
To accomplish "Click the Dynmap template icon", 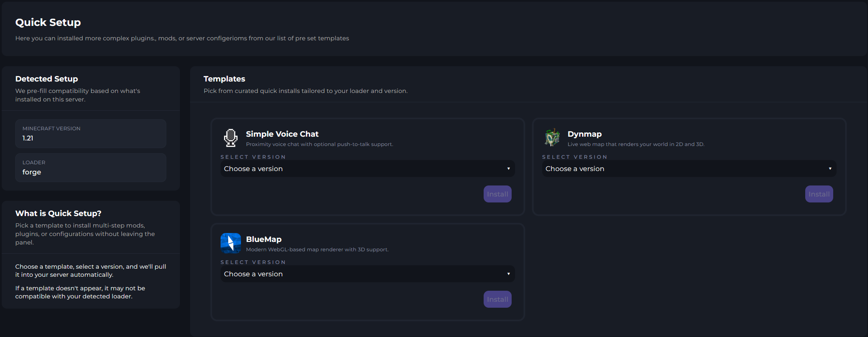I will tap(552, 138).
